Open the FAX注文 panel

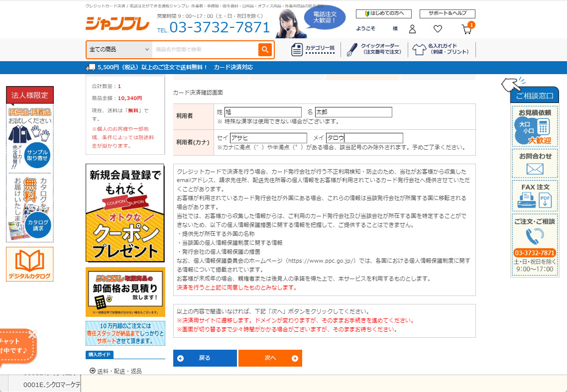534,196
